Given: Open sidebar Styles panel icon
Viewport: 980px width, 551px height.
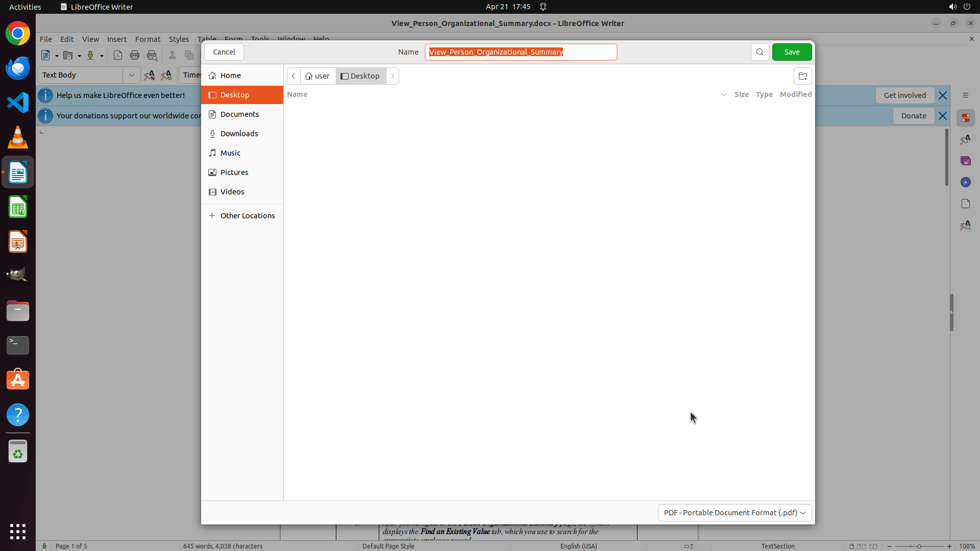Looking at the screenshot, I should (x=965, y=139).
